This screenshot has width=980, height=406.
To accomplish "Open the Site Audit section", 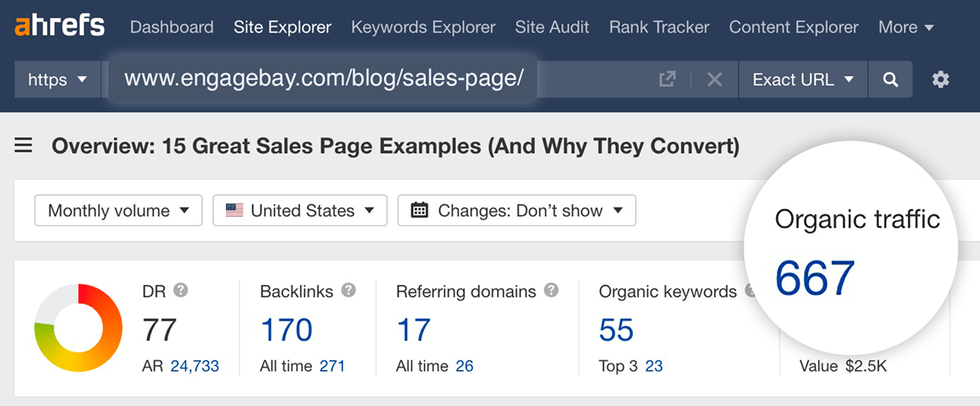I will (552, 27).
